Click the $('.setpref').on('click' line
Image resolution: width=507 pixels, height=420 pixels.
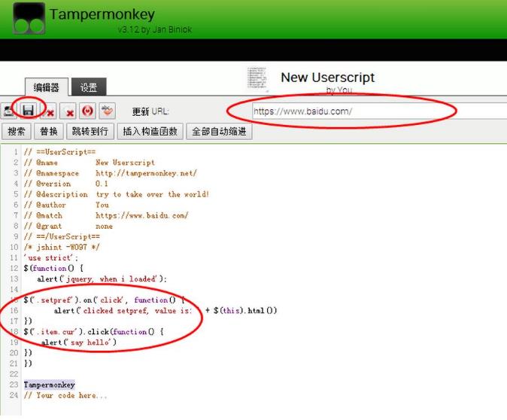(x=104, y=300)
